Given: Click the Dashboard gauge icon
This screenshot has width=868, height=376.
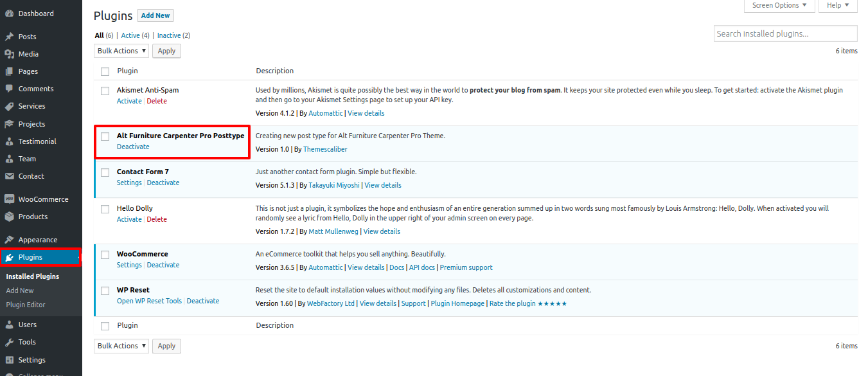Looking at the screenshot, I should coord(9,13).
